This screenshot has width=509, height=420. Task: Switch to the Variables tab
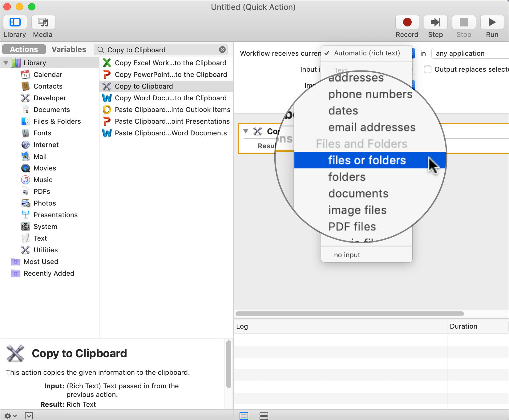[x=69, y=49]
